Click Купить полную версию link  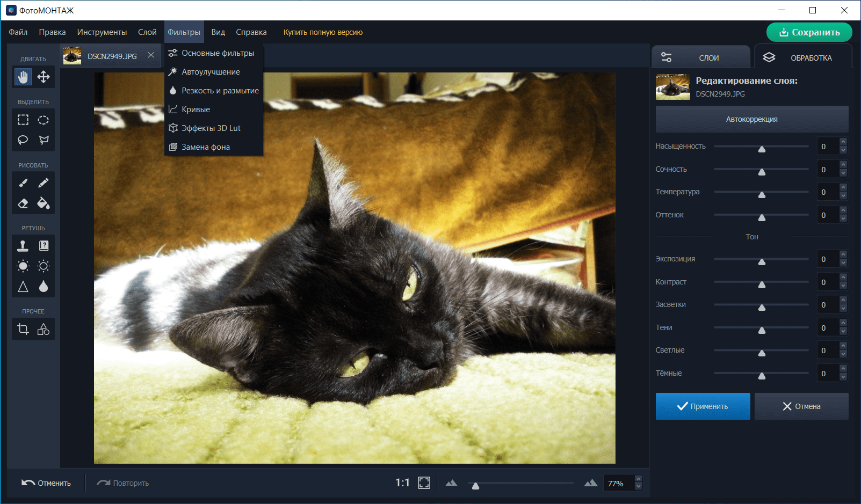pos(323,32)
